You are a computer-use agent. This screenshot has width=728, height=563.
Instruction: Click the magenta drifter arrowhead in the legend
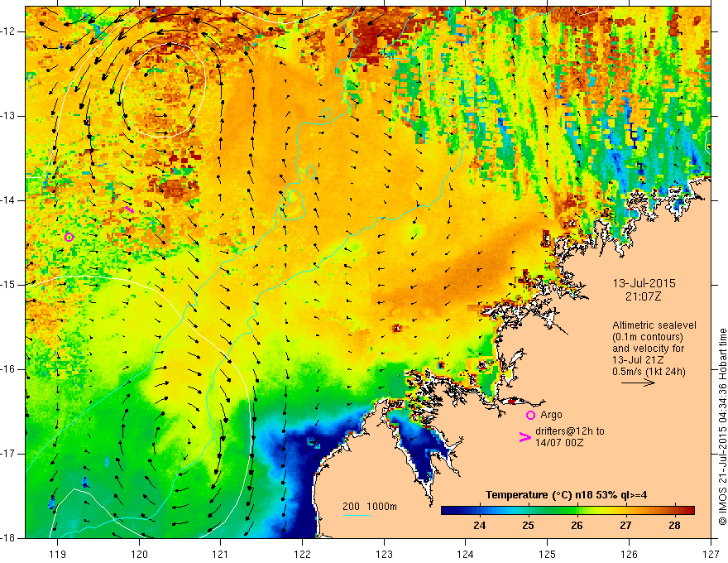click(524, 437)
